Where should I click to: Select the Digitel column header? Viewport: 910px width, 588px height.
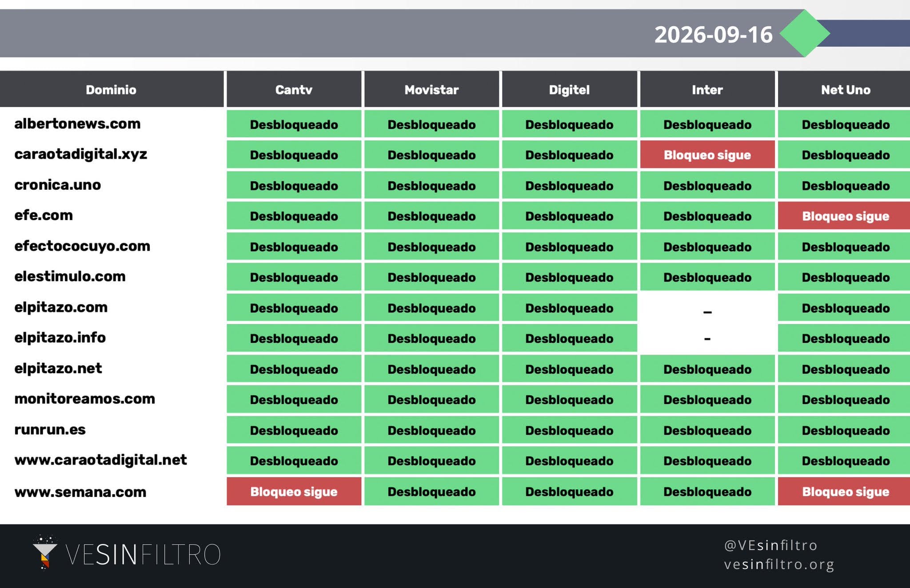coord(569,89)
